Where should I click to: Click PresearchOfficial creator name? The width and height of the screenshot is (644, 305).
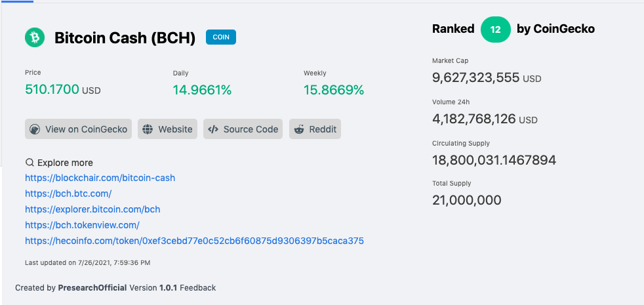click(92, 288)
